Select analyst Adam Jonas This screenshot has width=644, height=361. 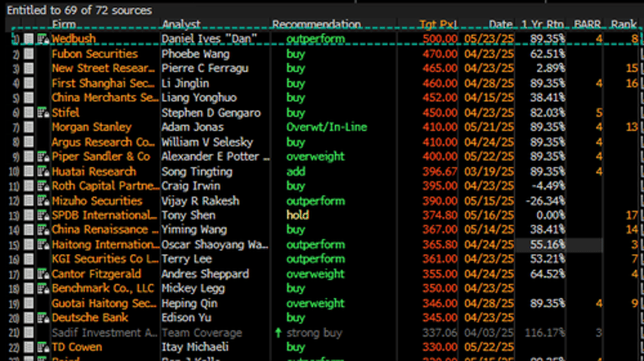point(193,127)
